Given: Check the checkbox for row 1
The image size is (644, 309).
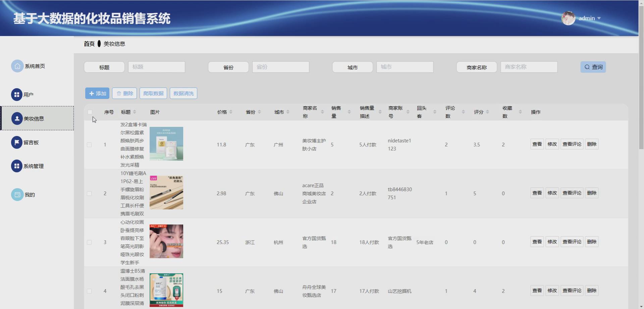Looking at the screenshot, I should [90, 145].
